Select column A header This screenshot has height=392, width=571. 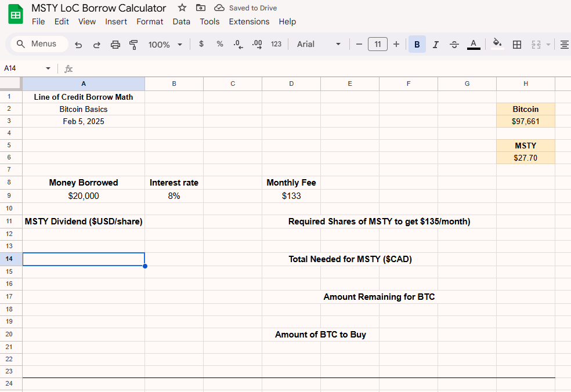(84, 84)
